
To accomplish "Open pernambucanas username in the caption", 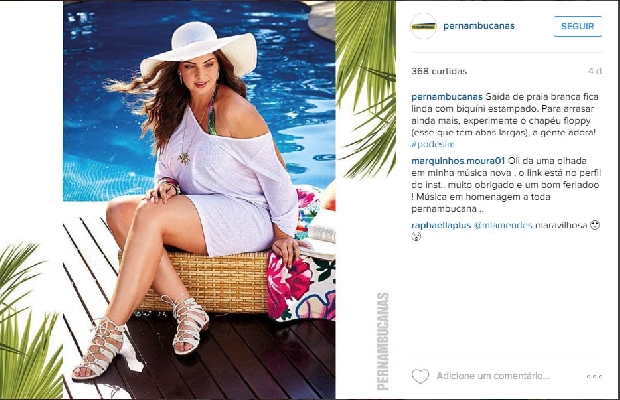I will point(447,97).
